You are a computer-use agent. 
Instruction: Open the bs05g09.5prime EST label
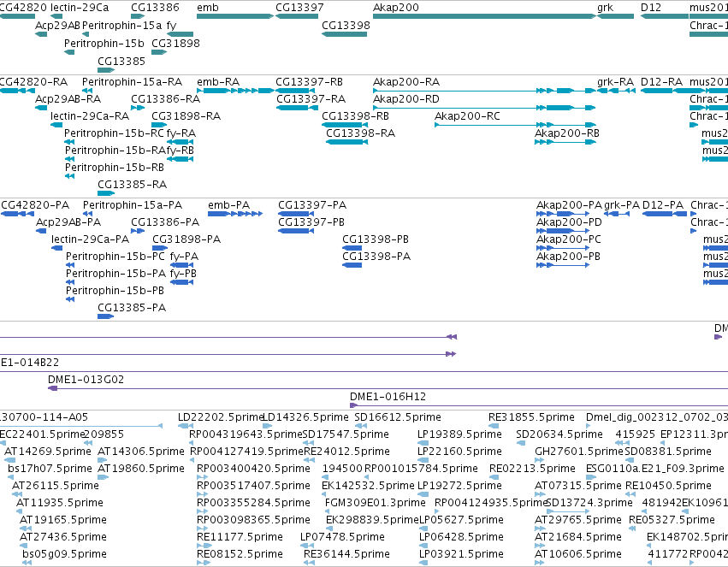coord(64,555)
